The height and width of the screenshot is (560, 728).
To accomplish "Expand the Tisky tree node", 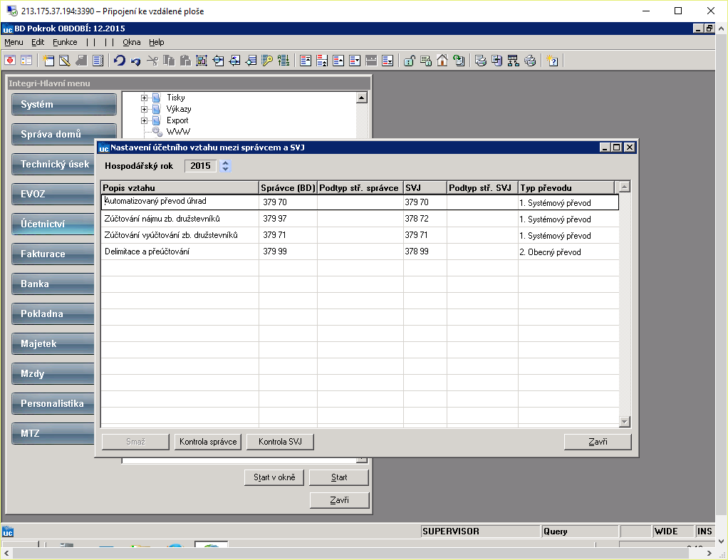I will 144,98.
